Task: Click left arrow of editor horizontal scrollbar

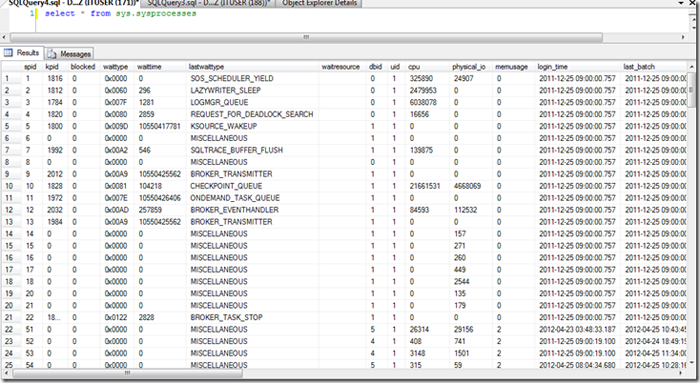Action: 4,37
